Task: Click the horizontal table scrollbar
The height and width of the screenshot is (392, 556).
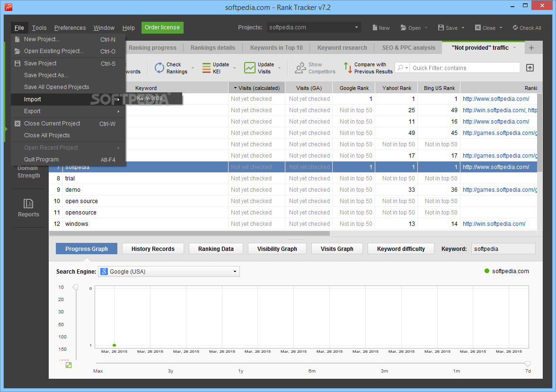Action: 189,233
